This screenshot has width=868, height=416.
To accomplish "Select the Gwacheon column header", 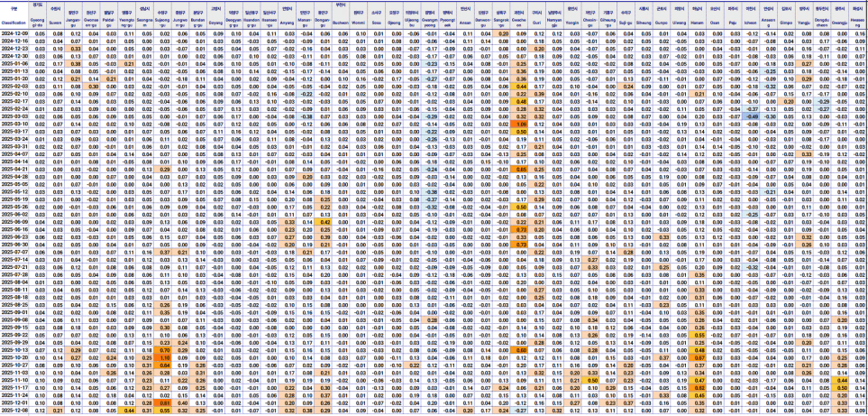I will click(521, 16).
